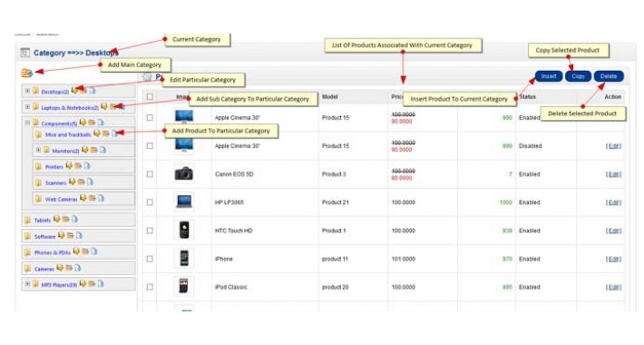Check the iPhone row checkbox

pyautogui.click(x=150, y=259)
